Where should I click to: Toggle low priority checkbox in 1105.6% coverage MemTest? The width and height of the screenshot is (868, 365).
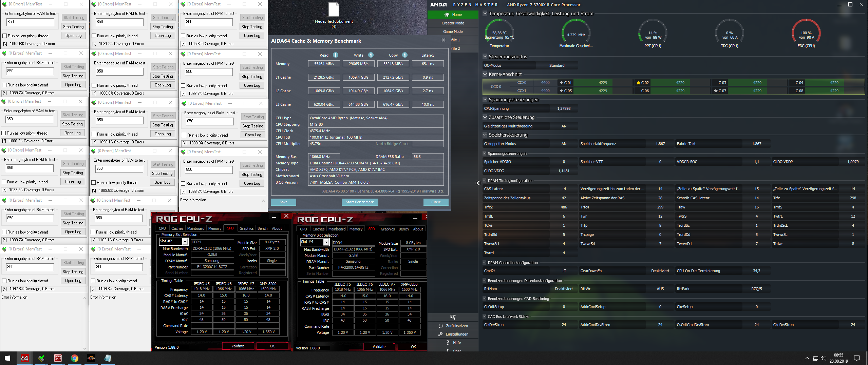(183, 36)
